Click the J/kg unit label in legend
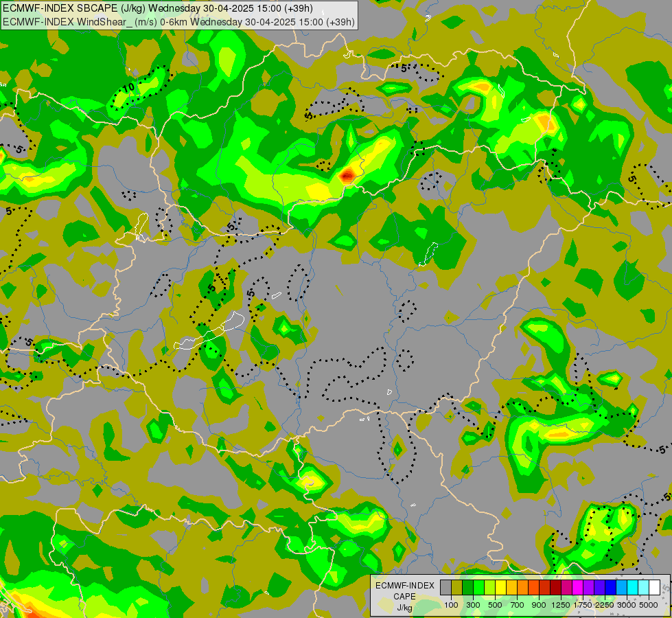 (x=404, y=608)
